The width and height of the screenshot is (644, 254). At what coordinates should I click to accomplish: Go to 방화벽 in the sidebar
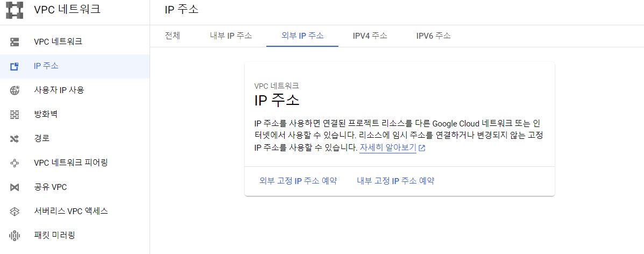pyautogui.click(x=75, y=115)
